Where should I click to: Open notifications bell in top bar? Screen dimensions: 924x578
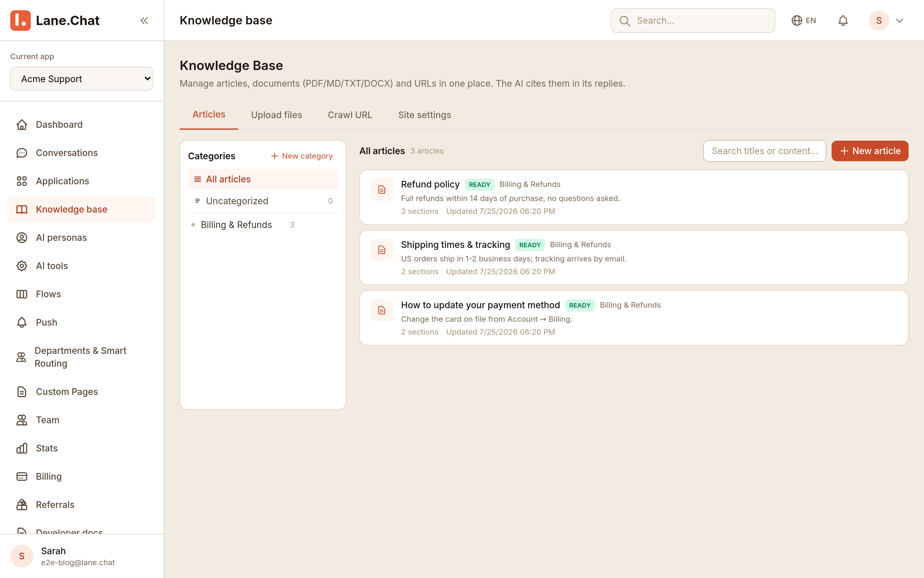843,21
